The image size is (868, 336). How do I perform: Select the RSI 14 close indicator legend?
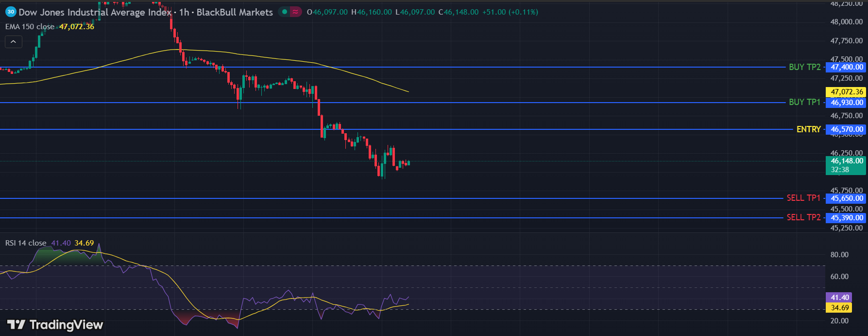pyautogui.click(x=26, y=243)
